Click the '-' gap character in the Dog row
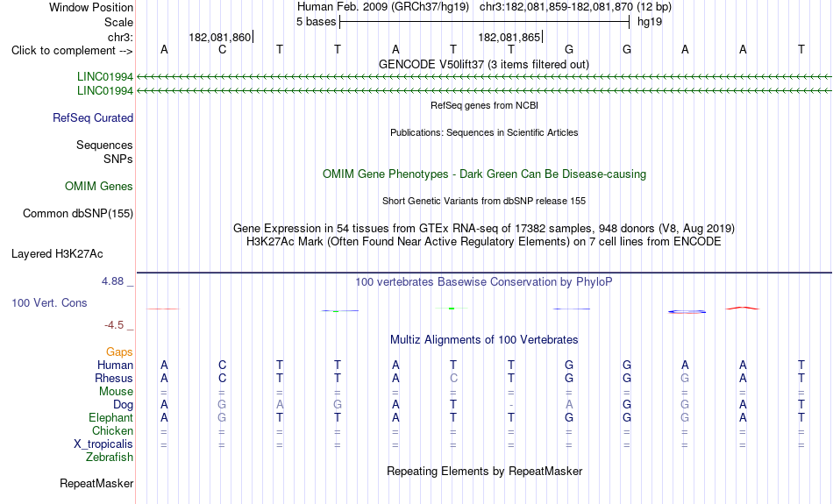Screen dimensions: 833x504 (x=511, y=405)
